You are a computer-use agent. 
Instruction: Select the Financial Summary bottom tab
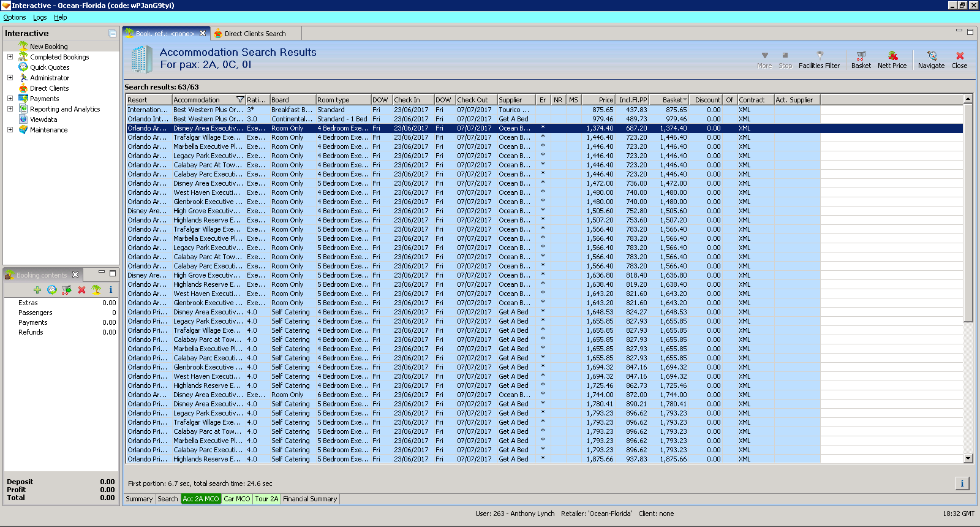[310, 499]
